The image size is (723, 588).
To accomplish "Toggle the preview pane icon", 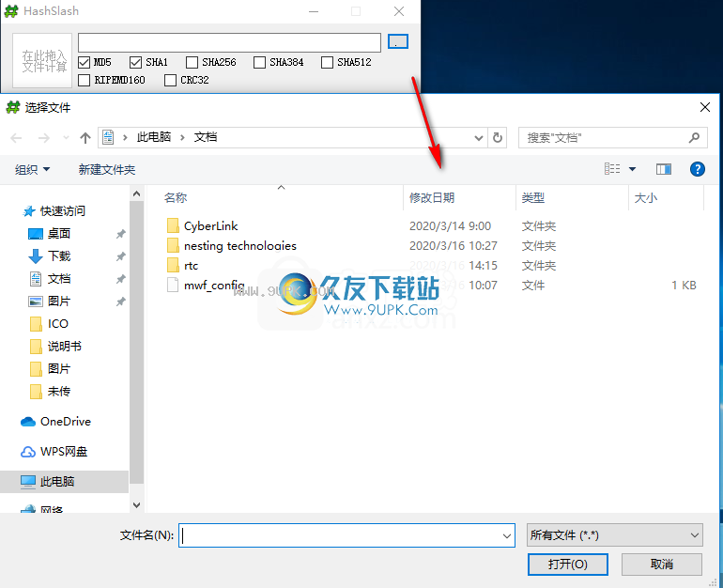I will (x=664, y=169).
